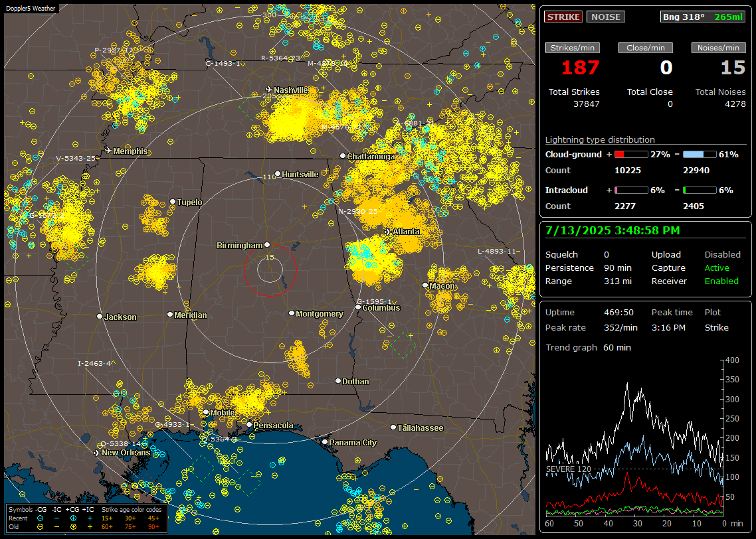
Task: Click the positive intracloud pink bar
Action: pos(631,191)
